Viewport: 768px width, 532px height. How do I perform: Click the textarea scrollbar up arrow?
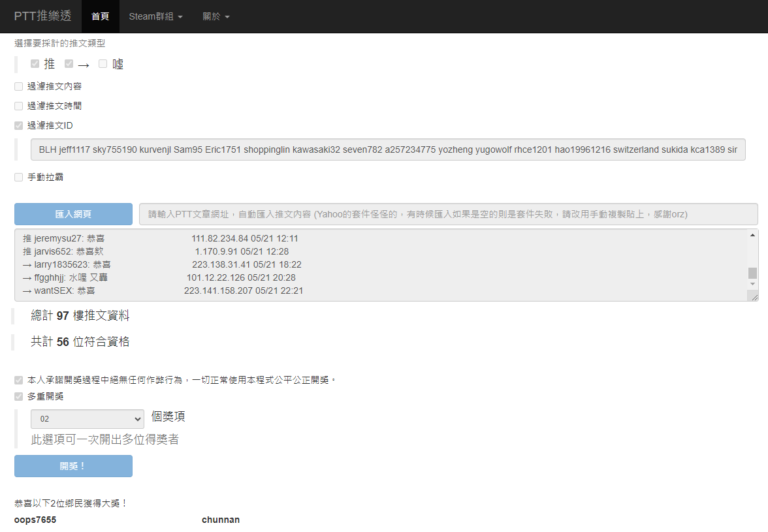coord(752,236)
